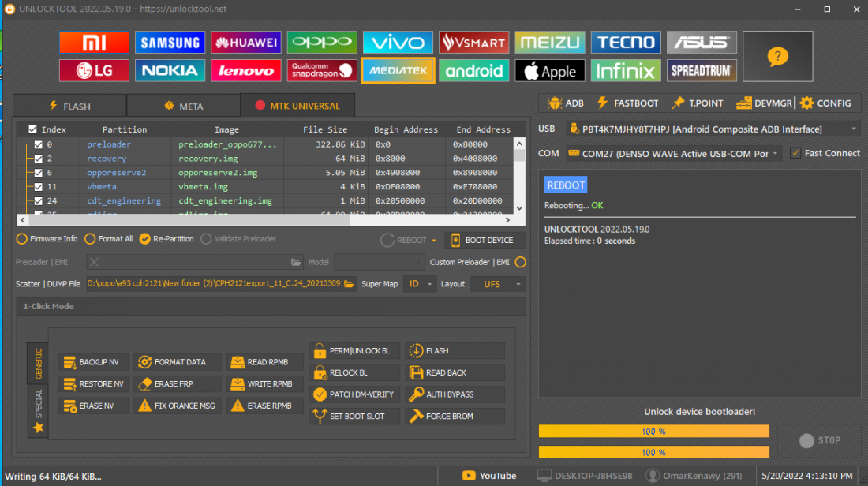Screen dimensions: 868x486
Task: Switch to the FLASH tab
Action: pos(69,106)
